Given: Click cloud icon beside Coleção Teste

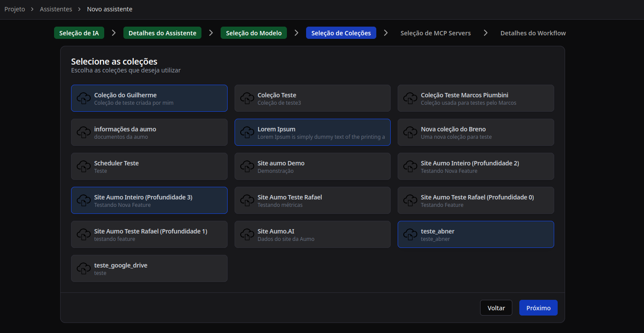Looking at the screenshot, I should tap(247, 98).
